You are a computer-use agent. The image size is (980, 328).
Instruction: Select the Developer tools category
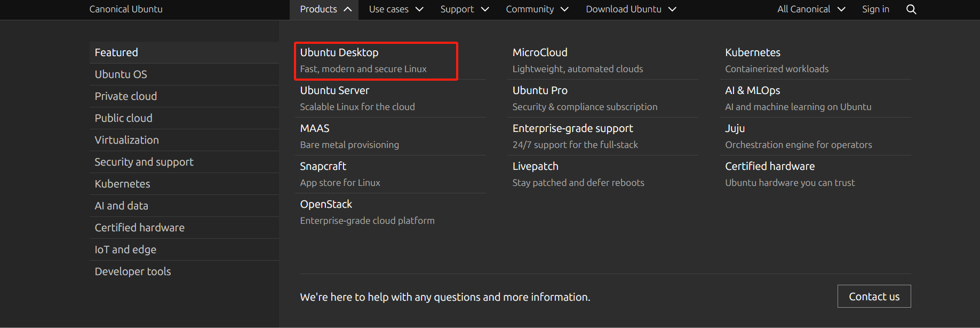[184, 271]
